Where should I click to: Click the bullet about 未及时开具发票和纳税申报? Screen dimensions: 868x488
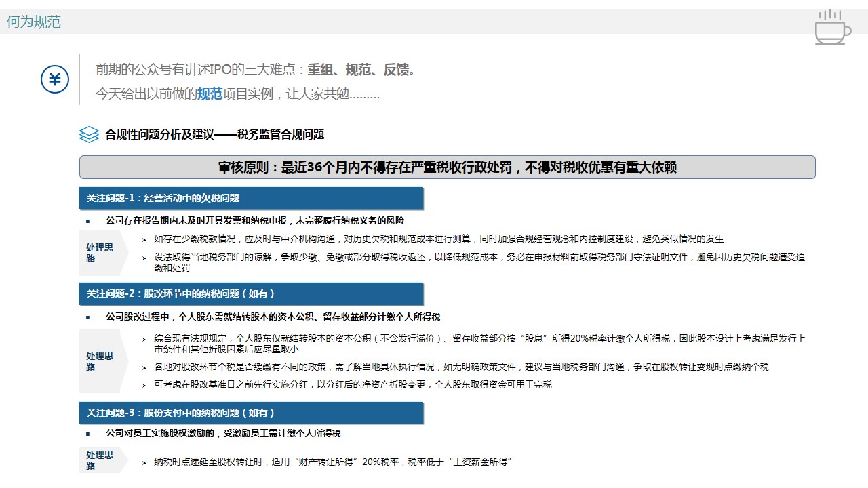(255, 220)
